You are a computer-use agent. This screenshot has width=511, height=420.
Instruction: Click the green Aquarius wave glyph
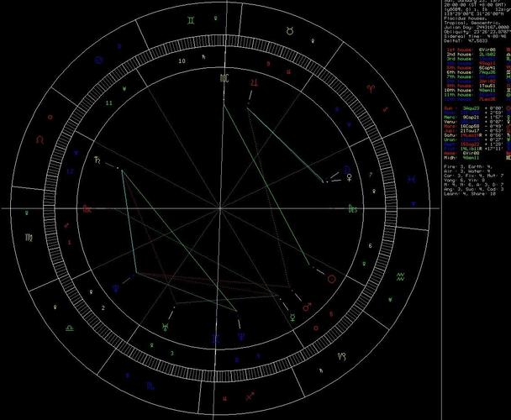click(x=400, y=277)
